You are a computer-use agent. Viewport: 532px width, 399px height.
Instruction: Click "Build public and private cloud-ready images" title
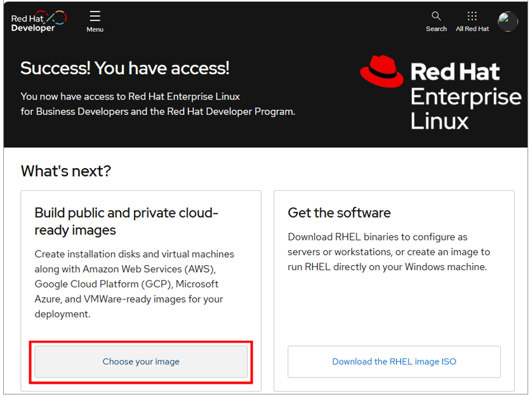[x=126, y=221]
